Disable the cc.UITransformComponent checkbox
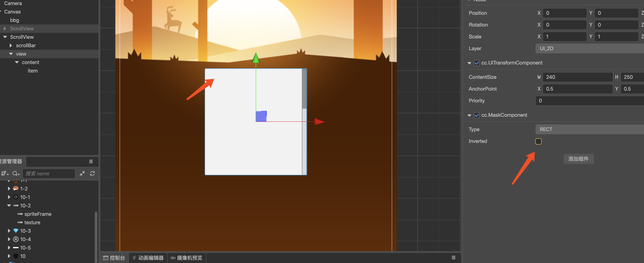644x263 pixels. tap(477, 63)
